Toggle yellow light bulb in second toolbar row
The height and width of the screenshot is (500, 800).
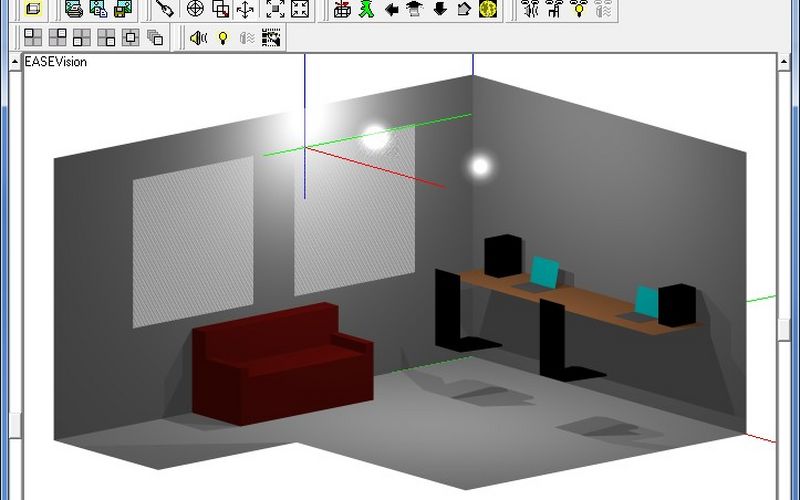(222, 38)
